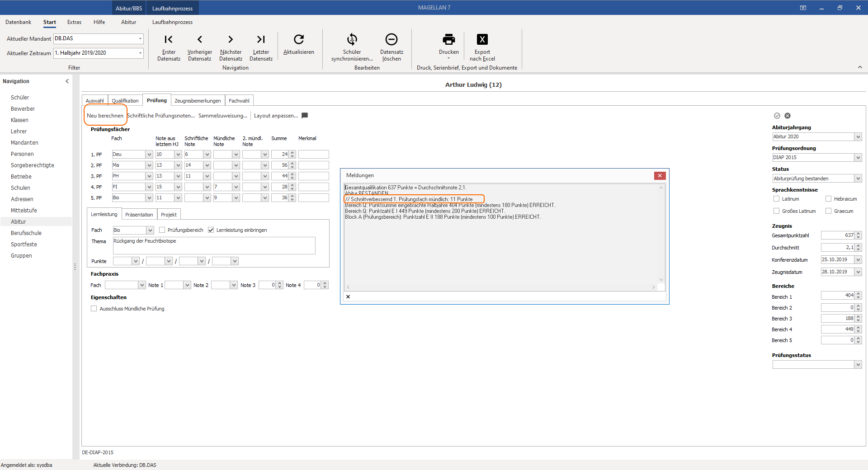Click the Thema text field
Viewport: 868px width, 470px height.
(x=214, y=245)
